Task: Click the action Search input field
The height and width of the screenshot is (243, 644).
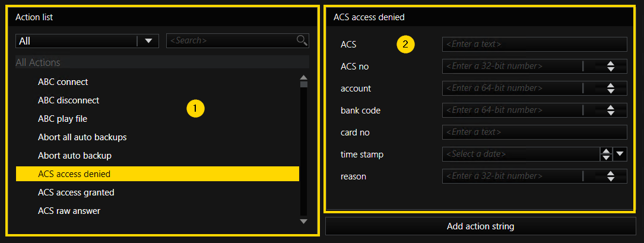Action: tap(231, 41)
